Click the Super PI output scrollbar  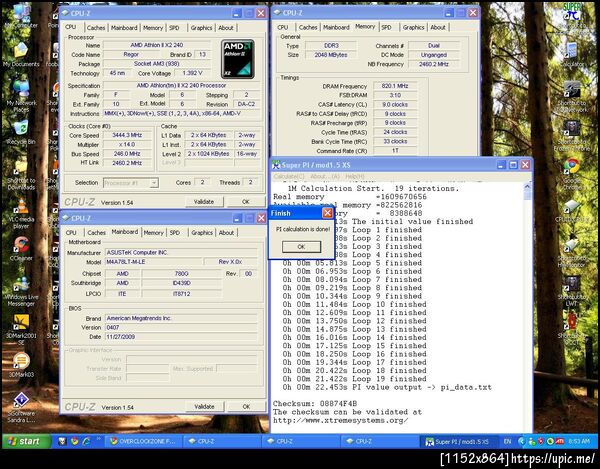click(x=527, y=306)
